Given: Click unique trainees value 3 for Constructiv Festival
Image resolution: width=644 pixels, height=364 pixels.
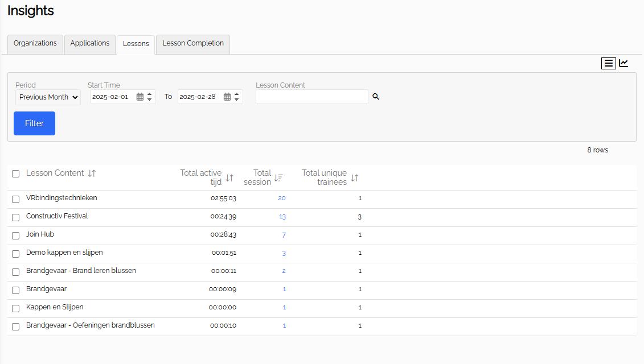Looking at the screenshot, I should pos(360,217).
